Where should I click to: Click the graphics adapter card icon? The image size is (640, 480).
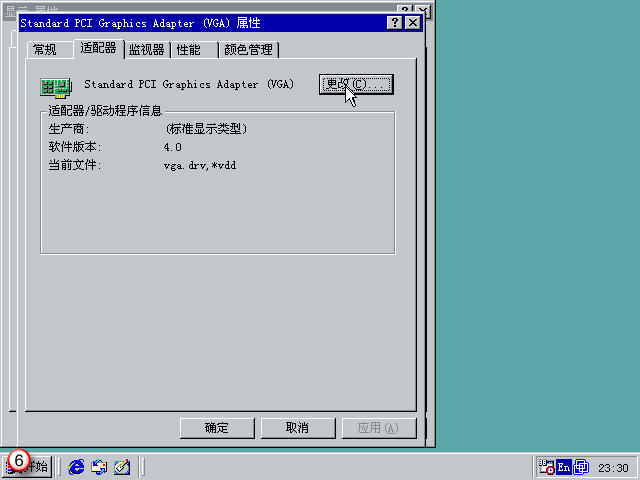pos(56,87)
